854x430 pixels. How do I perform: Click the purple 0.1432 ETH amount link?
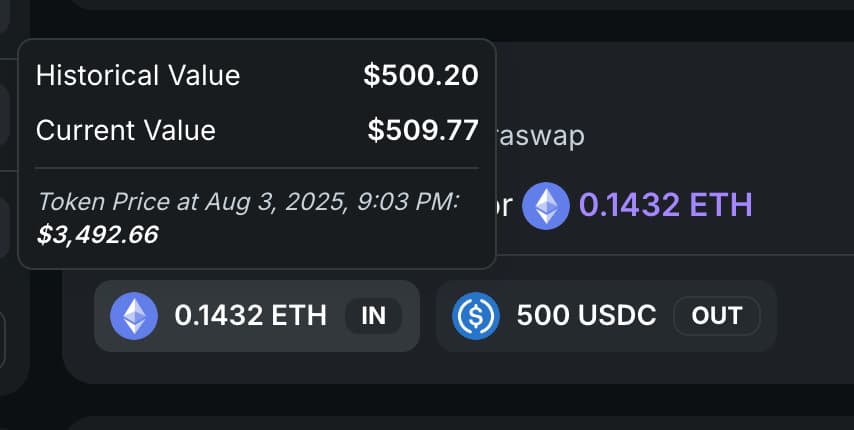coord(665,205)
